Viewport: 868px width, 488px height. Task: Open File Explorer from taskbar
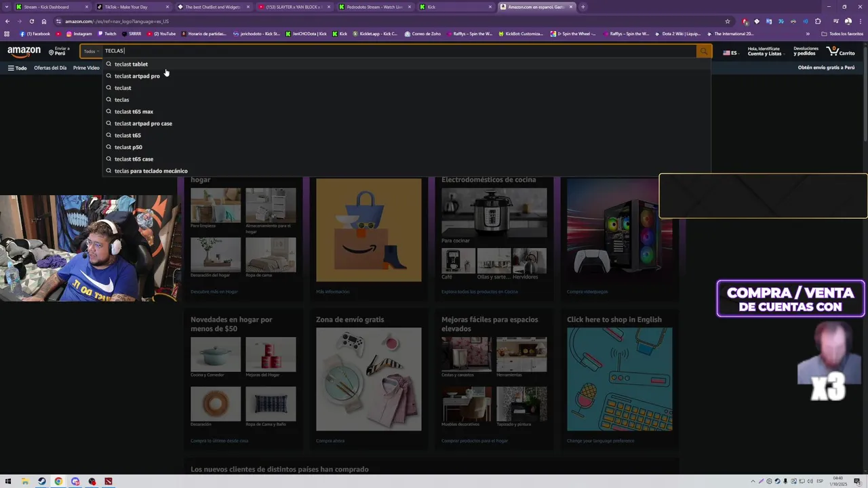[x=25, y=481]
